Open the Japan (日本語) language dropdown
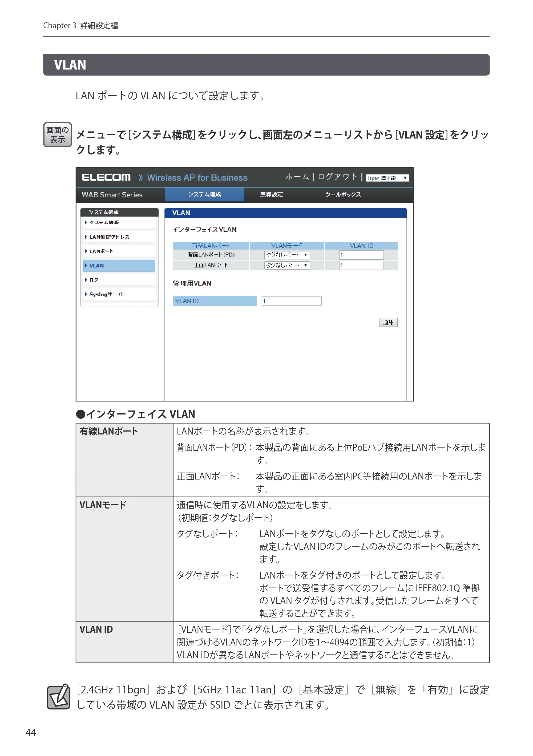This screenshot has height=756, width=533. click(387, 178)
